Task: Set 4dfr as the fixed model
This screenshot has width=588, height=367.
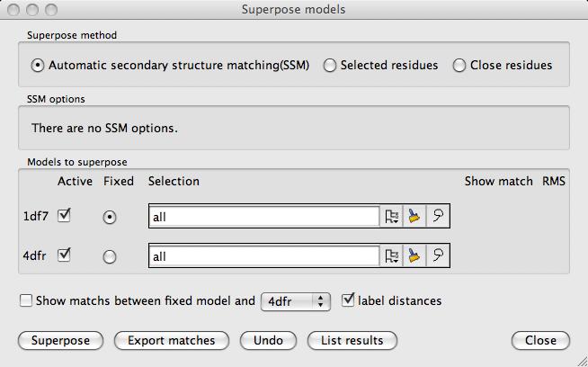Action: pyautogui.click(x=110, y=256)
